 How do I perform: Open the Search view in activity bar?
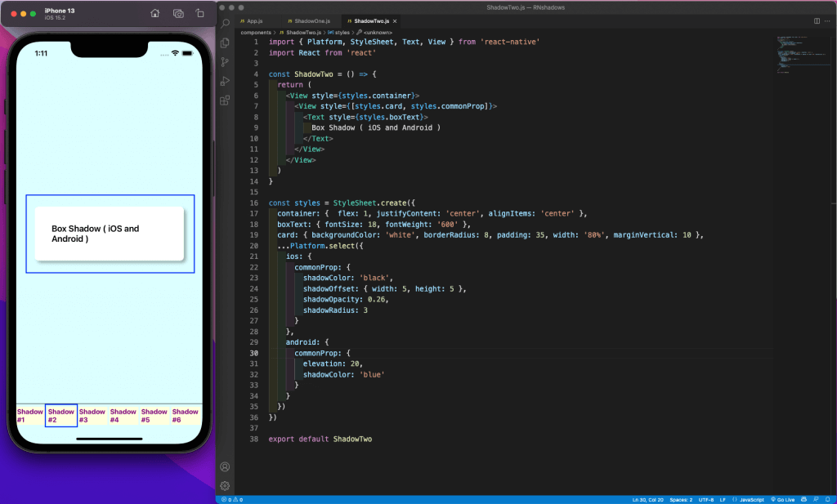(226, 23)
